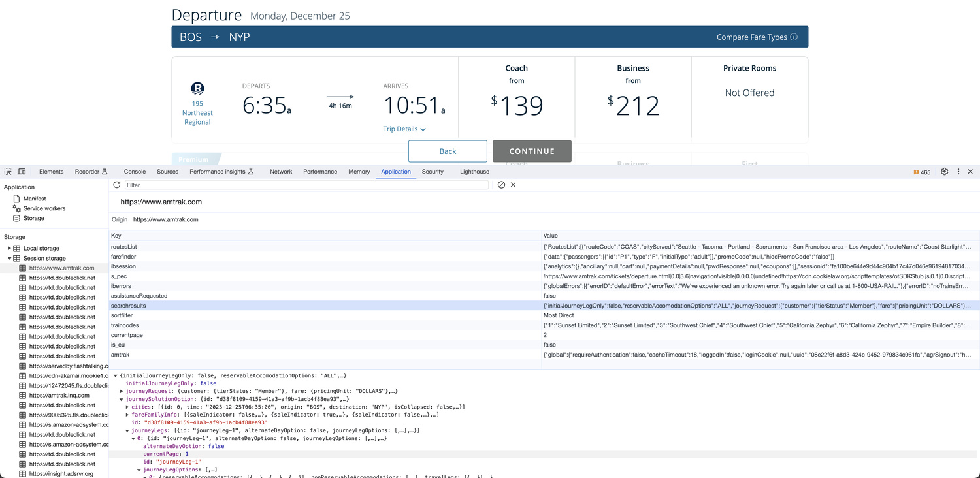
Task: Click the 195 Northeast Regional train link
Action: pyautogui.click(x=197, y=112)
